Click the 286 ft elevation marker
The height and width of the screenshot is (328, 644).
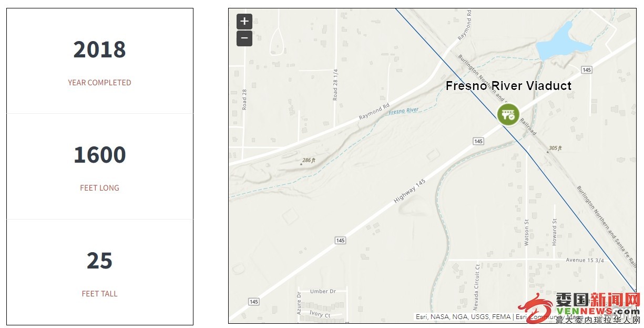[x=308, y=161]
